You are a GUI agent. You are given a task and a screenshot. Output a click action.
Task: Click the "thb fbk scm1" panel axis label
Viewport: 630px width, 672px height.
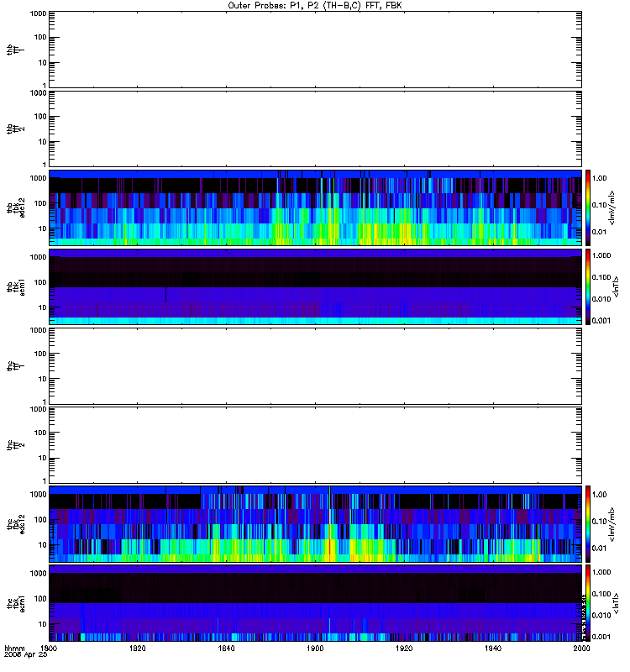(x=15, y=286)
